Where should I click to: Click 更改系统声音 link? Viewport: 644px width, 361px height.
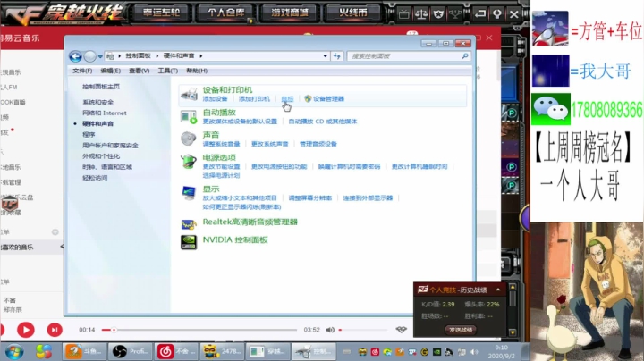269,144
